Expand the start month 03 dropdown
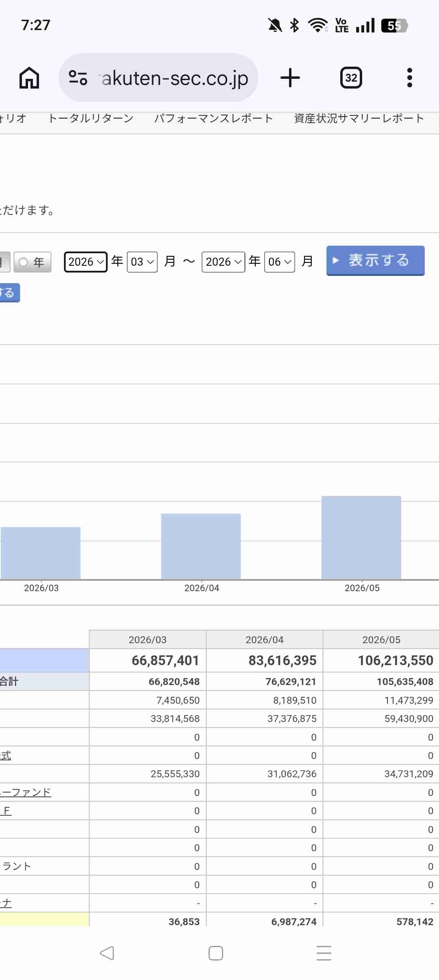The width and height of the screenshot is (439, 980). point(142,262)
